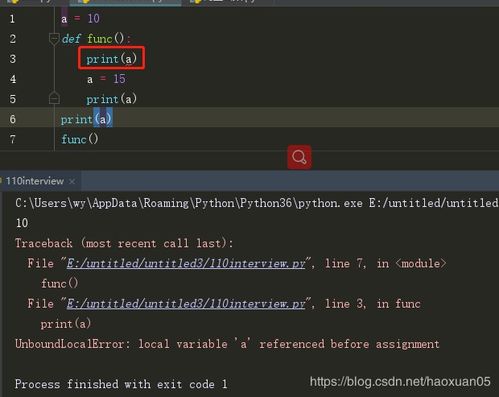Click 'def func():' on line 2

(x=96, y=39)
